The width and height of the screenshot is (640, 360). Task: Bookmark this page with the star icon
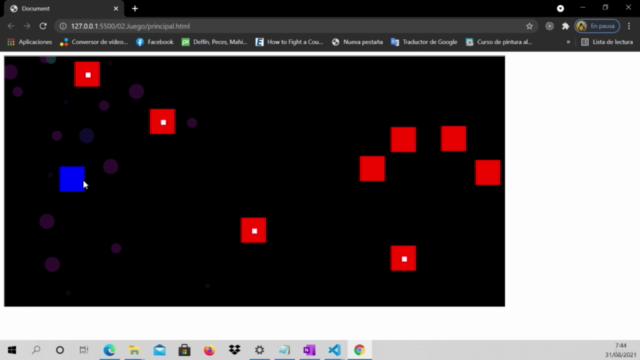pos(529,26)
